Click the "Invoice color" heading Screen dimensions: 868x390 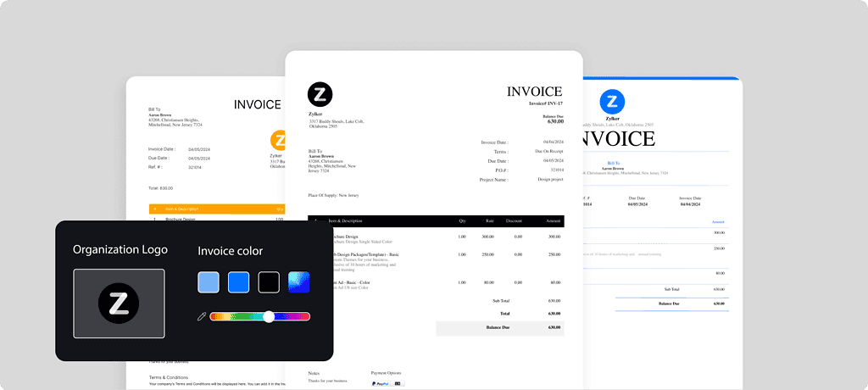point(231,251)
